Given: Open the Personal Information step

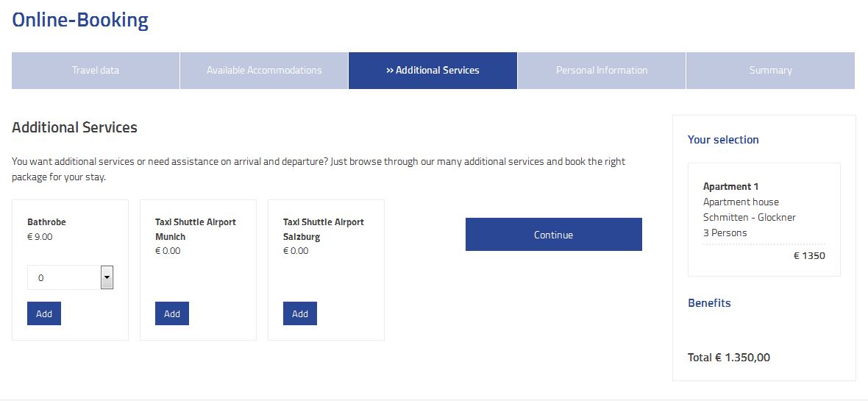Looking at the screenshot, I should [602, 71].
